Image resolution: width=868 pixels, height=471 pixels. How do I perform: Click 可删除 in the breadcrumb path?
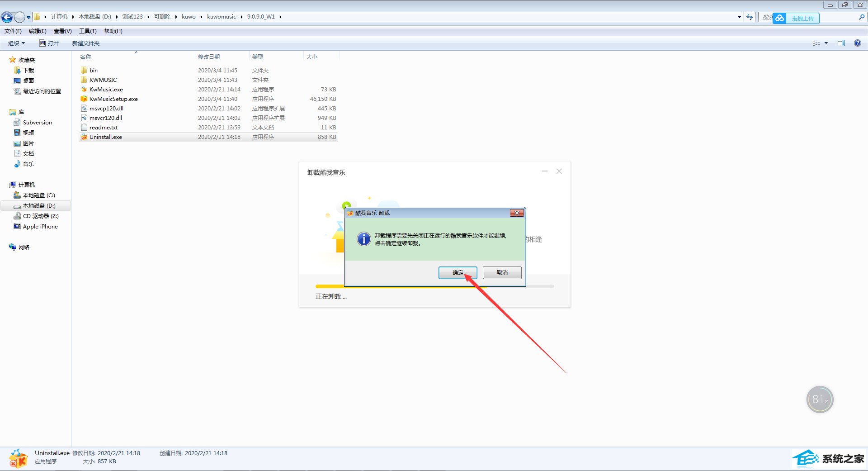click(162, 17)
